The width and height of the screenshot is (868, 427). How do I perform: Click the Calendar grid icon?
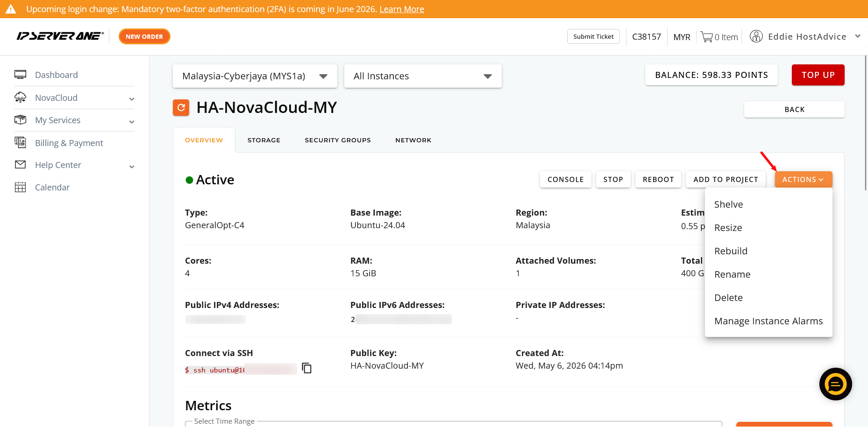(x=21, y=187)
